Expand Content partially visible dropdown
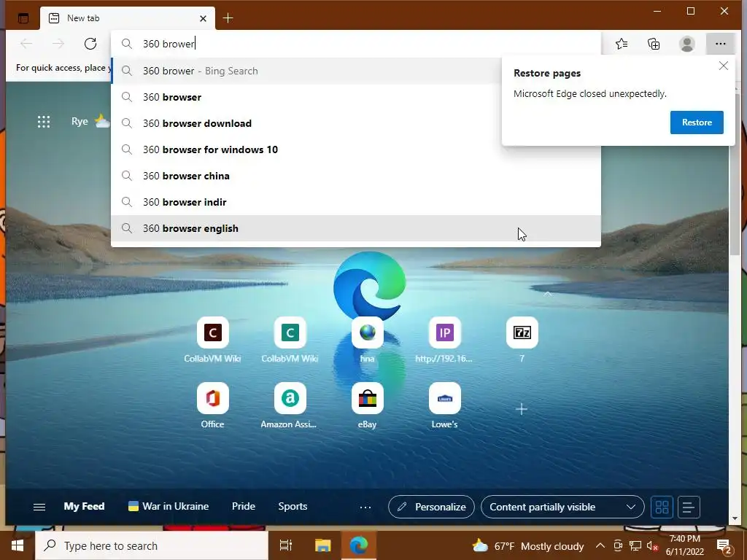Viewport: 747px width, 560px height. [x=562, y=507]
